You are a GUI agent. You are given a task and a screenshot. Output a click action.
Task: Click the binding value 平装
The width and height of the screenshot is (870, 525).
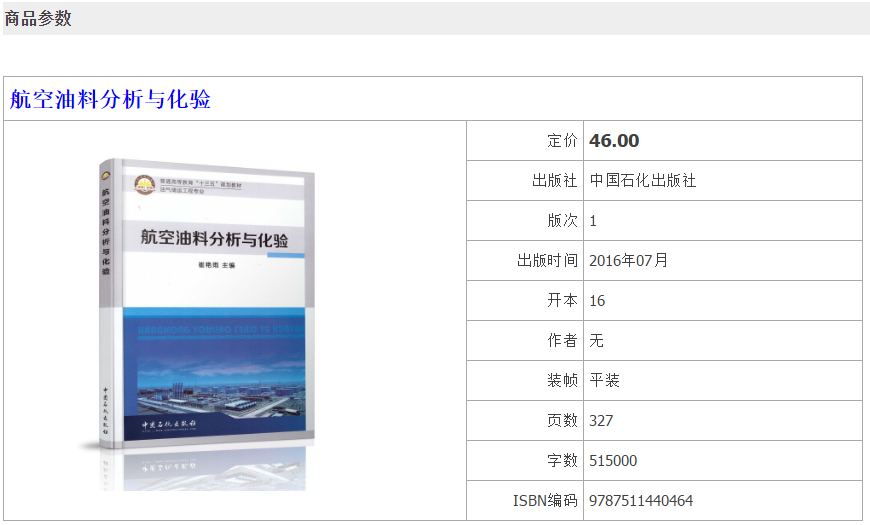[604, 381]
